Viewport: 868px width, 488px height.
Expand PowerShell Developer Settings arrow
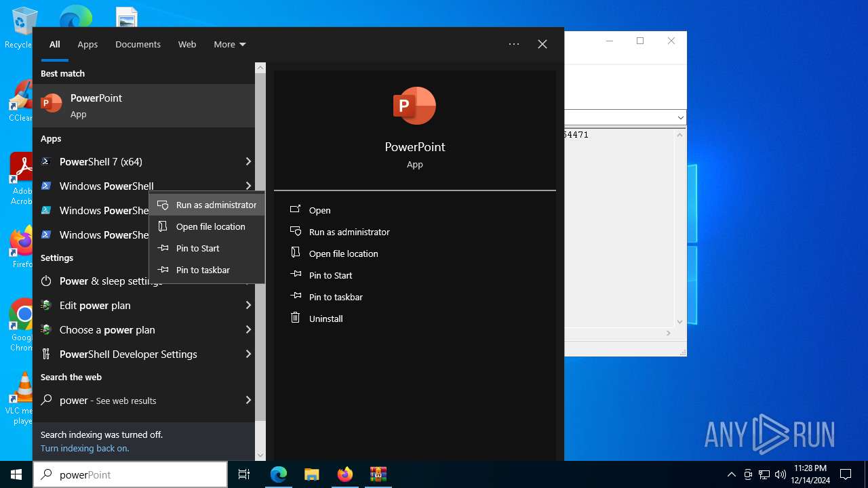pos(248,354)
